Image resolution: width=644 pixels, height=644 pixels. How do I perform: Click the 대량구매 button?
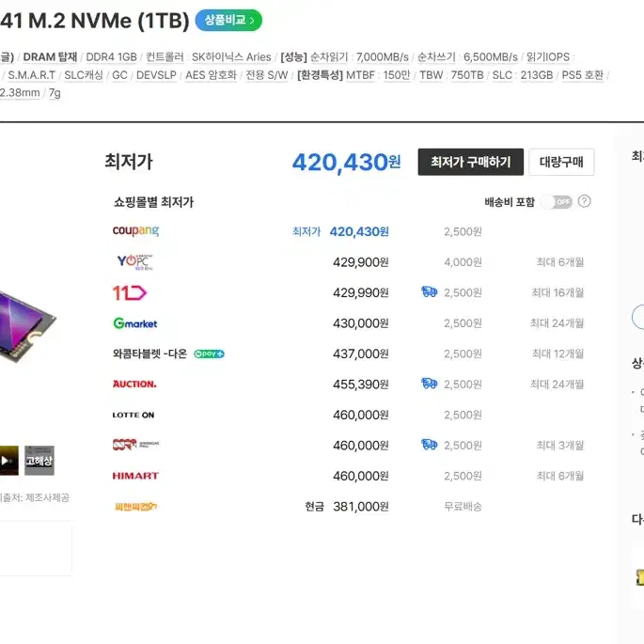(561, 162)
